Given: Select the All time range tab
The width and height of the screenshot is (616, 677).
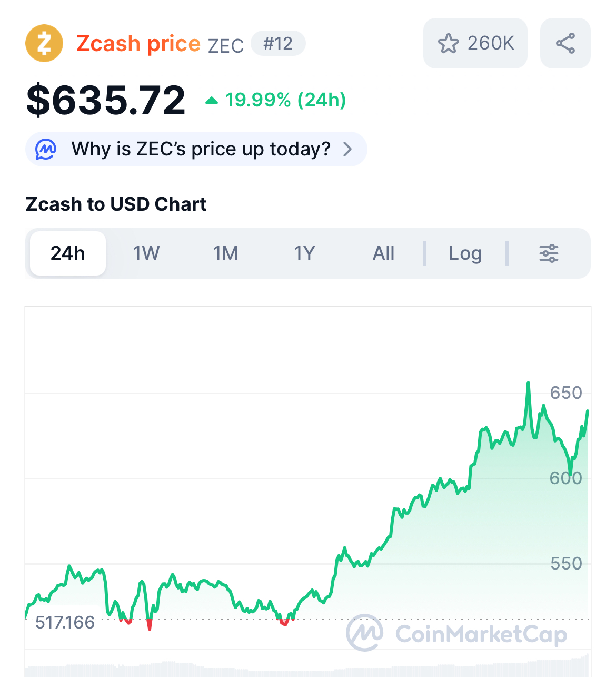Looking at the screenshot, I should pos(383,253).
